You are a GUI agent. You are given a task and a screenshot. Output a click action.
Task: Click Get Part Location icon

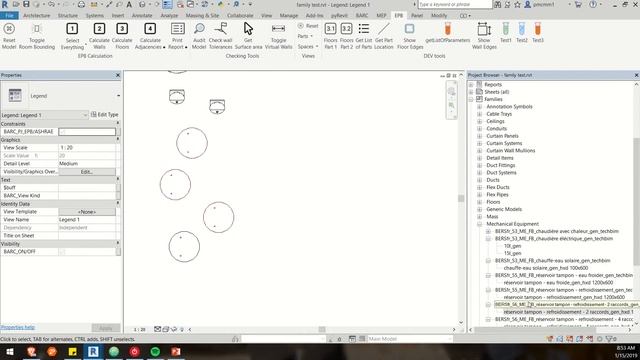tap(384, 29)
